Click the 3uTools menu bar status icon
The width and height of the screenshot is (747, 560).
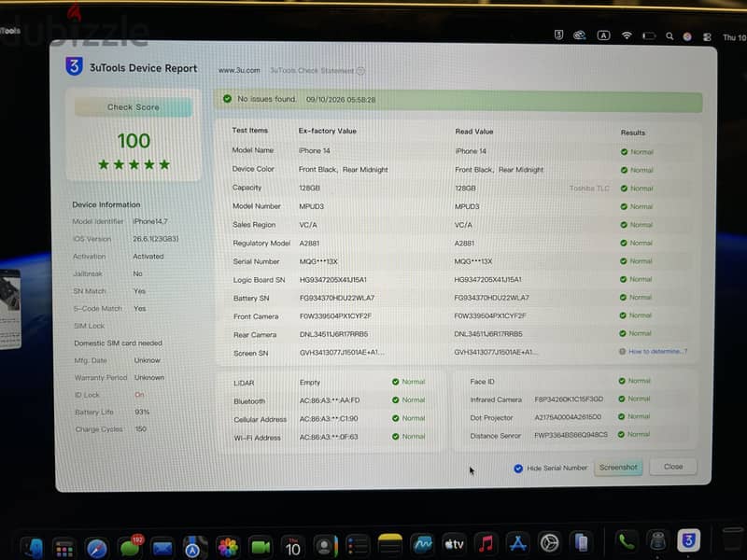pos(558,35)
